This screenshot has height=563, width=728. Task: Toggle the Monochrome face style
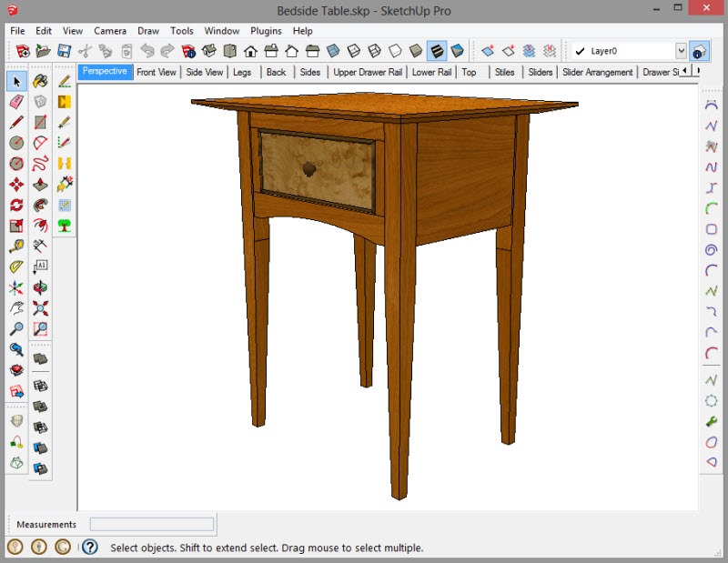[x=458, y=51]
